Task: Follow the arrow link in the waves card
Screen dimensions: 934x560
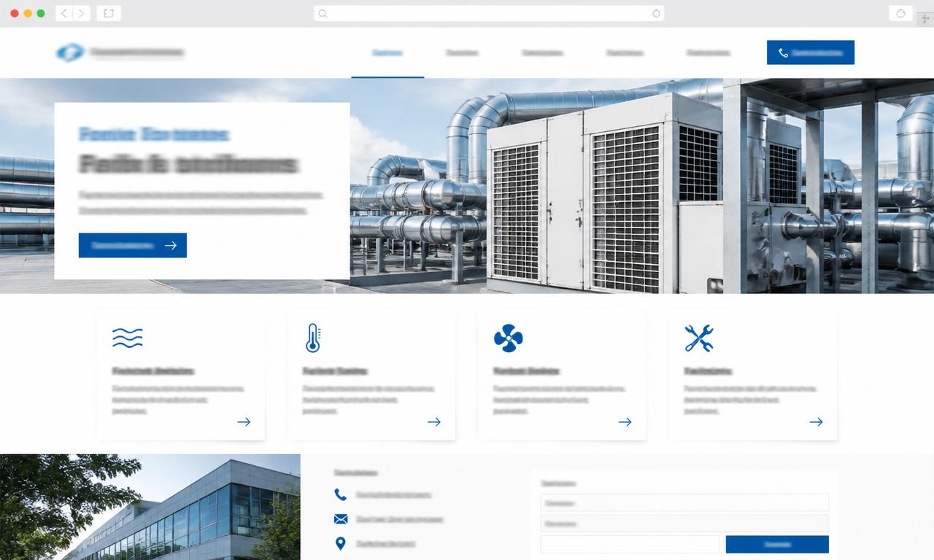Action: click(x=244, y=421)
